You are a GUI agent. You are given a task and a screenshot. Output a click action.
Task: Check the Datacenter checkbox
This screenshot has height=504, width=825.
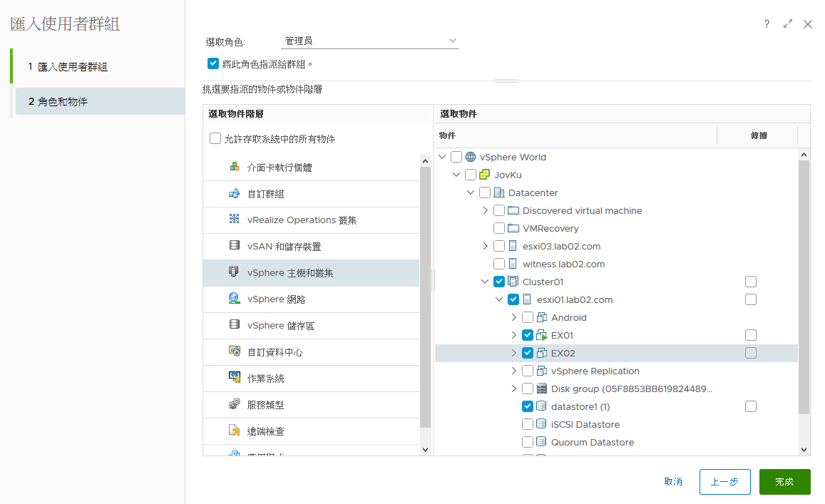coord(485,192)
